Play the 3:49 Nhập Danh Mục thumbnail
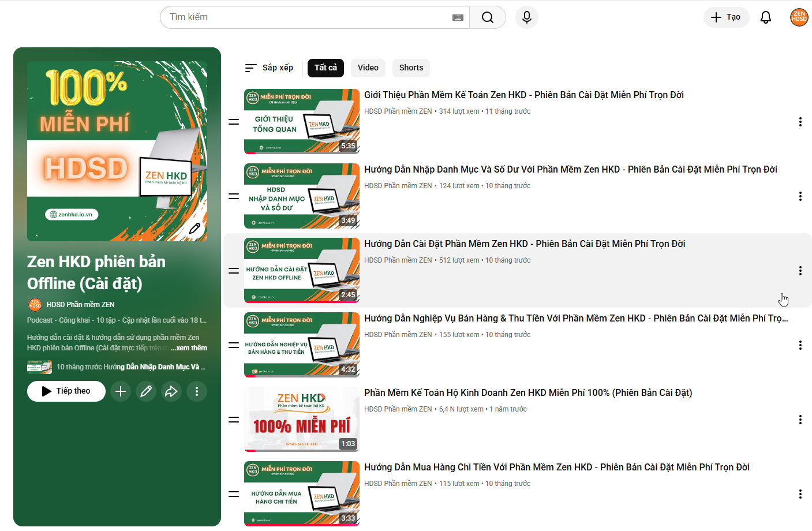The image size is (812, 531). click(x=302, y=196)
